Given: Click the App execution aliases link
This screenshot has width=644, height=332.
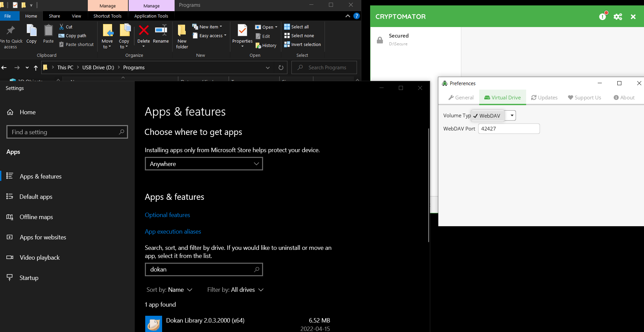Looking at the screenshot, I should [x=173, y=232].
